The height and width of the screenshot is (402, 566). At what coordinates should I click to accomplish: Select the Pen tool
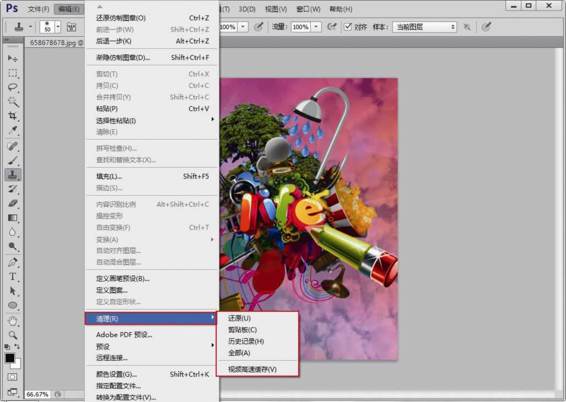point(13,262)
